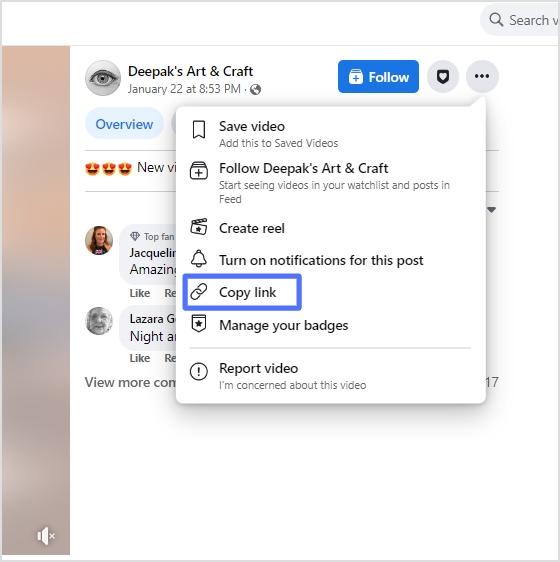
Task: Click the follow box icon in menu
Action: (x=199, y=170)
